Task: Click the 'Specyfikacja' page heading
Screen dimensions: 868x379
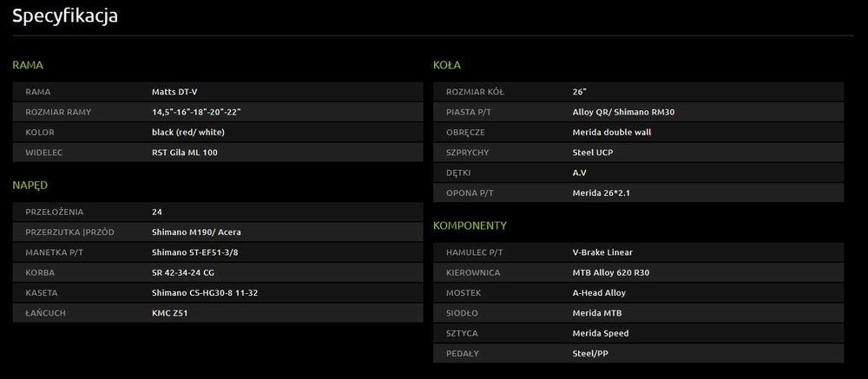Action: [65, 16]
